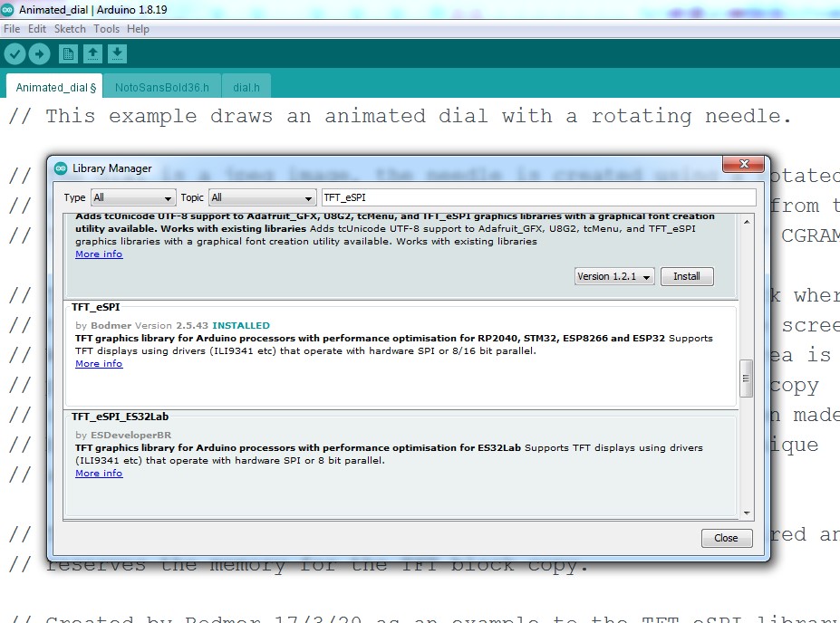The width and height of the screenshot is (840, 623).
Task: Expand the Topic dropdown in Library Manager
Action: 262,197
